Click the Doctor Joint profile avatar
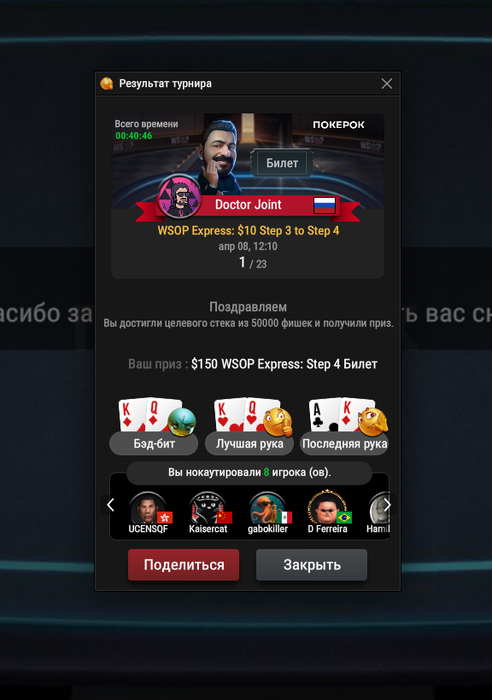 pos(180,196)
